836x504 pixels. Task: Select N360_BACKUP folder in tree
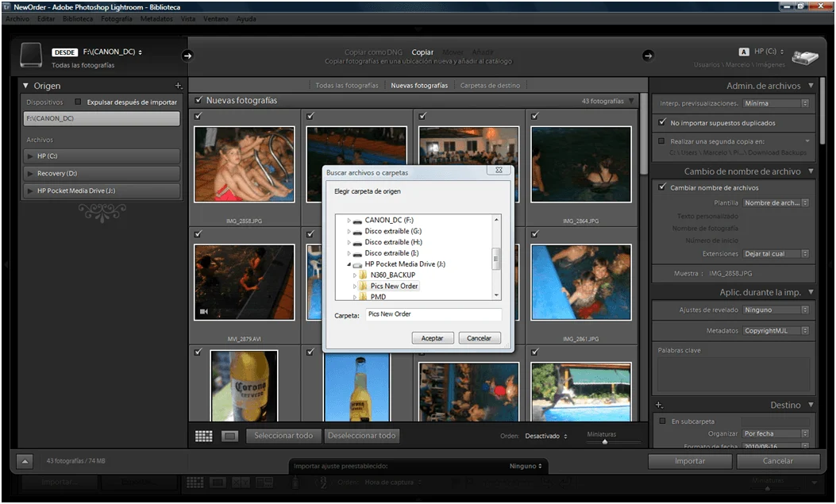click(x=392, y=275)
